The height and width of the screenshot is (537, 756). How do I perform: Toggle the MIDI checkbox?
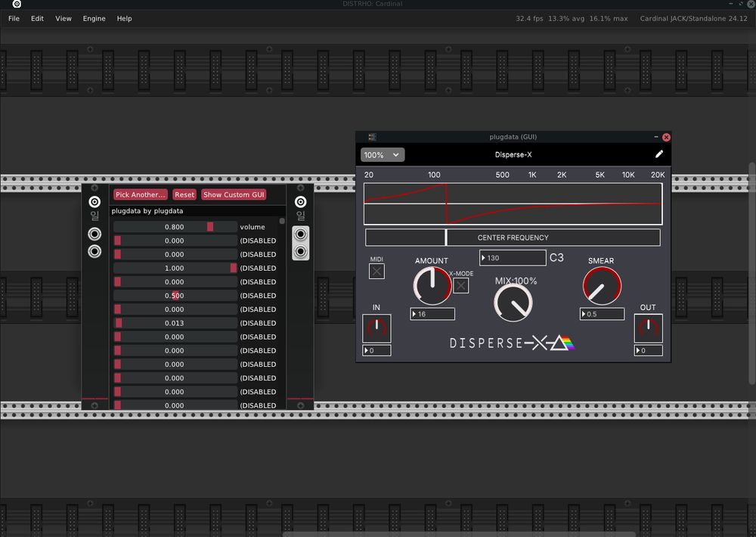[x=376, y=272]
